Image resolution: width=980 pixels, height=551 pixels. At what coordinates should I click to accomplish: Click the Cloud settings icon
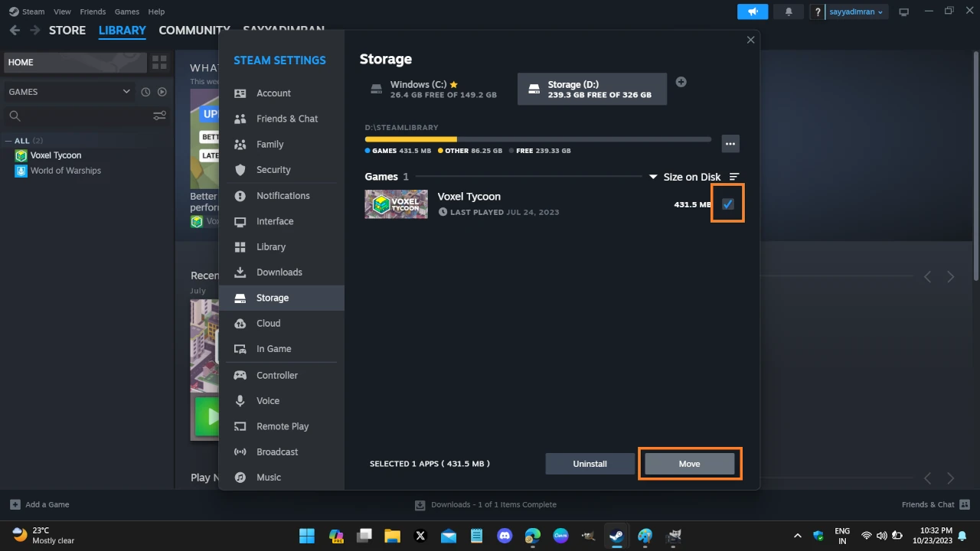240,324
